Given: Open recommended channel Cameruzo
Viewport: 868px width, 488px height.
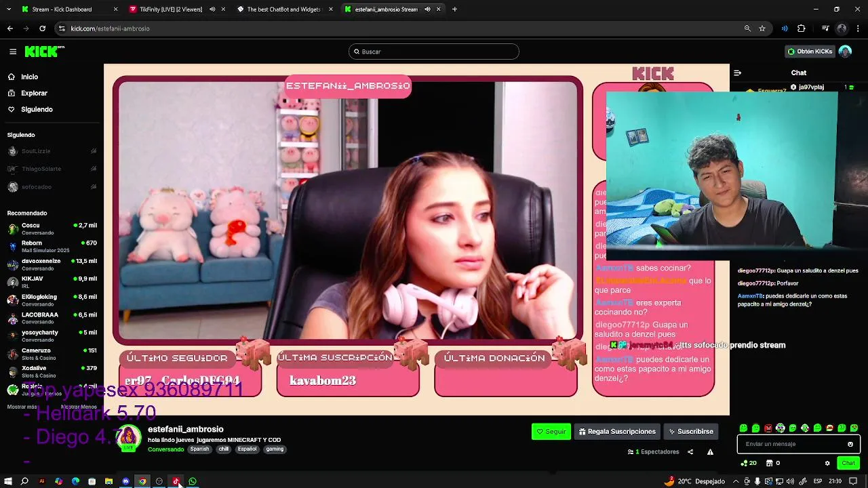Looking at the screenshot, I should [52, 354].
